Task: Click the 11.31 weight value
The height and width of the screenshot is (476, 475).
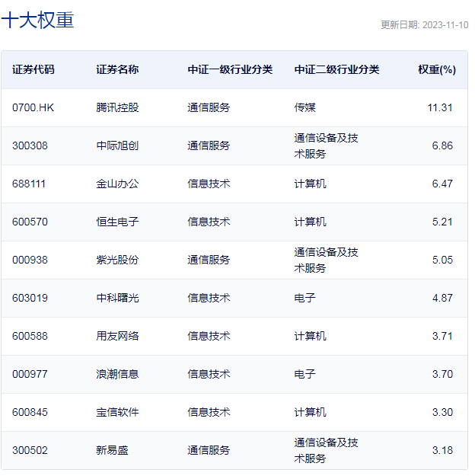Action: click(440, 107)
